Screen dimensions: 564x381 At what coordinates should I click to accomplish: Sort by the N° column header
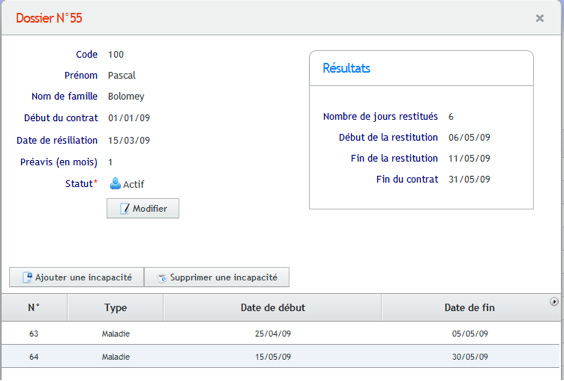click(34, 308)
